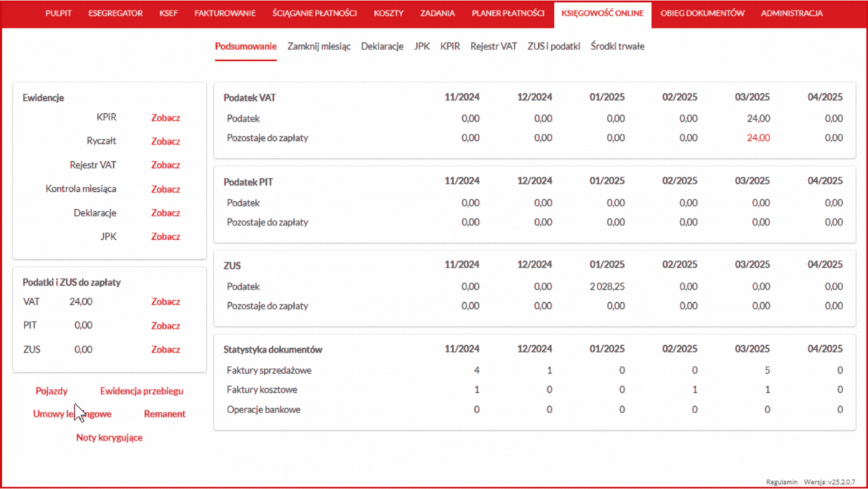Switch to Zamknij miesiąc sub-tab

click(319, 47)
